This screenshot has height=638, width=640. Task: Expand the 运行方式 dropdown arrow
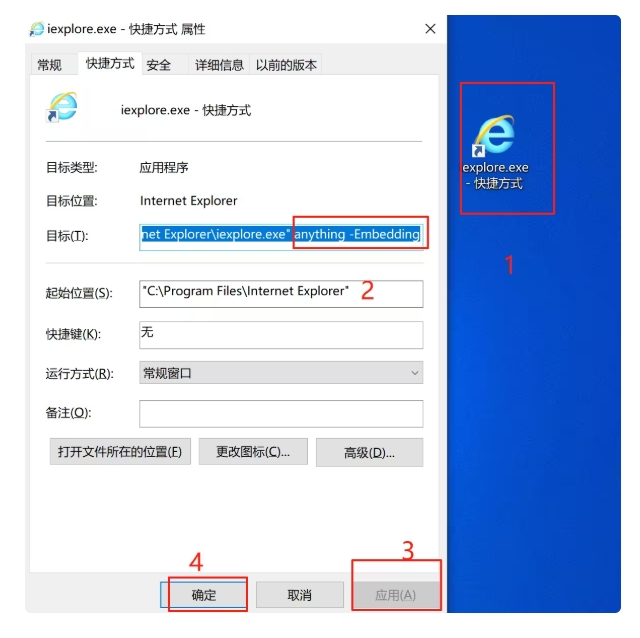415,373
